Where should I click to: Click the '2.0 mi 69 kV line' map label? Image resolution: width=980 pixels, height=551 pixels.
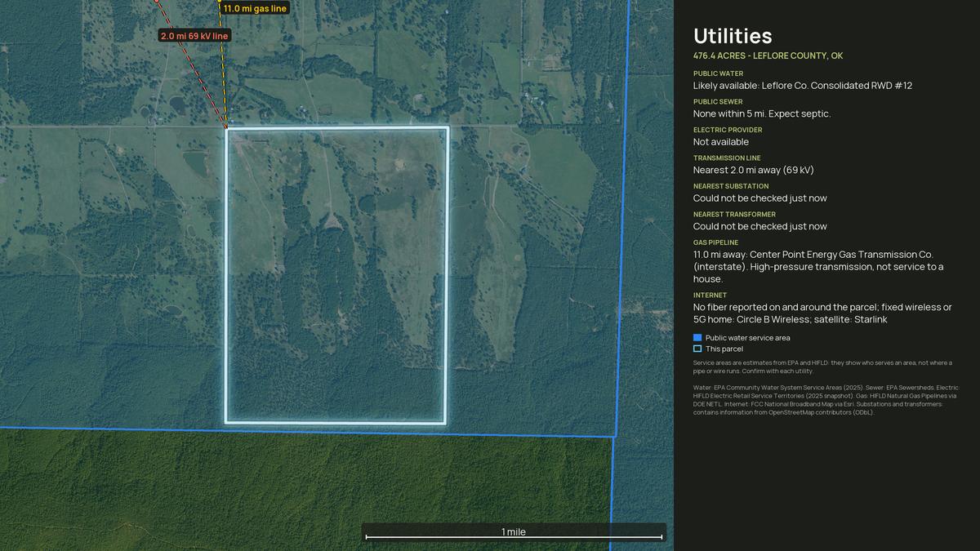(x=194, y=36)
